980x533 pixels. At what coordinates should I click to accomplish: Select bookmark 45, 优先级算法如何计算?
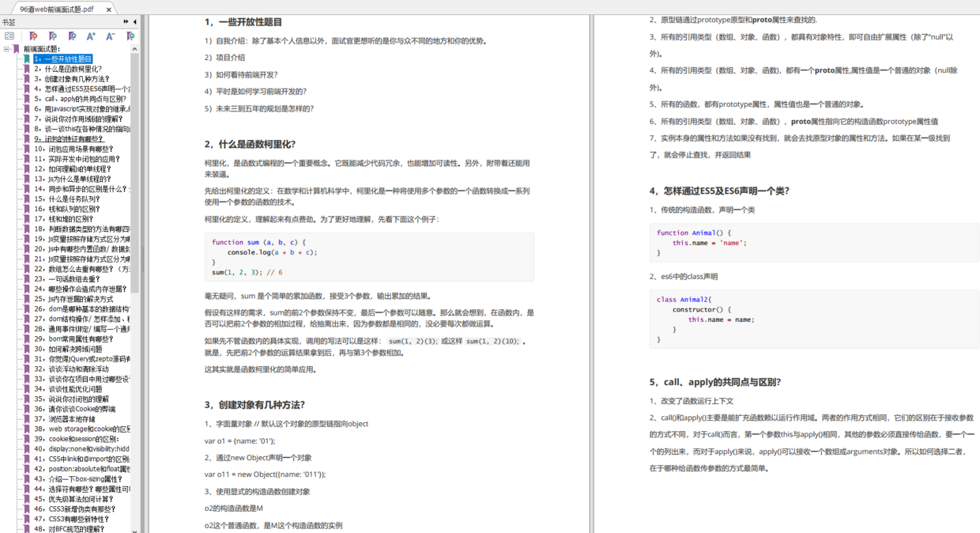point(73,500)
